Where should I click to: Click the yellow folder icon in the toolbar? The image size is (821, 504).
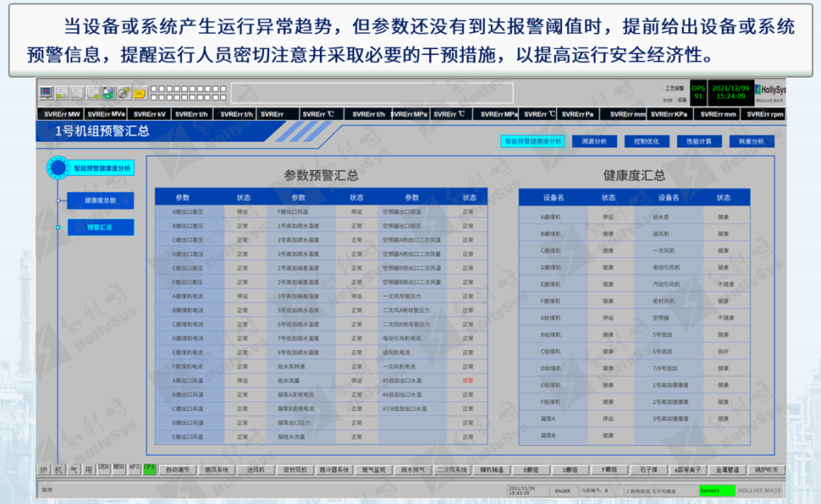pyautogui.click(x=140, y=92)
